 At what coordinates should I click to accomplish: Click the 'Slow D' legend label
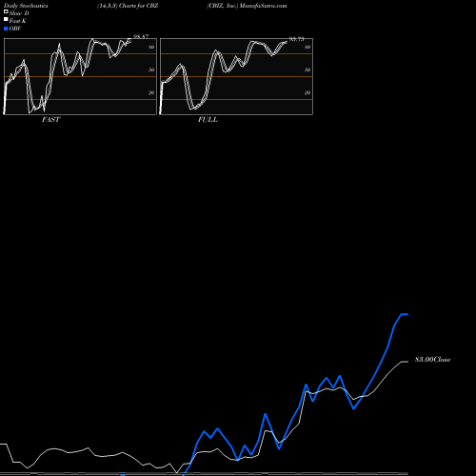pyautogui.click(x=19, y=13)
